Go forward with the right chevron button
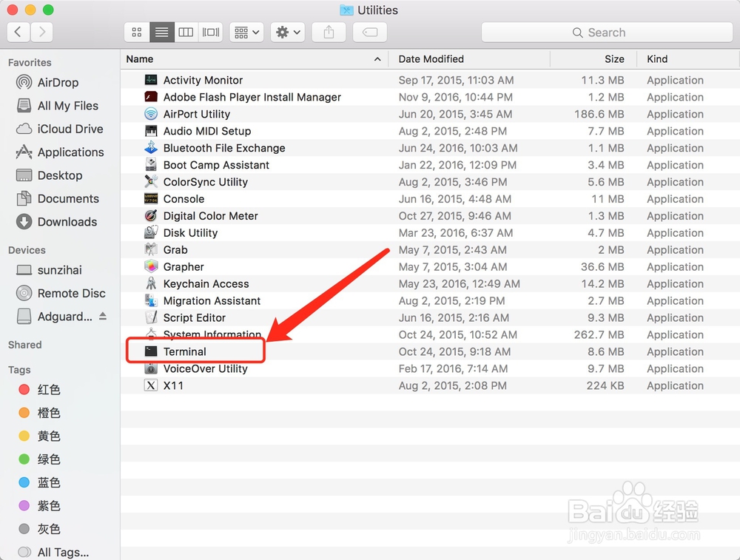Viewport: 740px width, 560px height. [x=42, y=32]
